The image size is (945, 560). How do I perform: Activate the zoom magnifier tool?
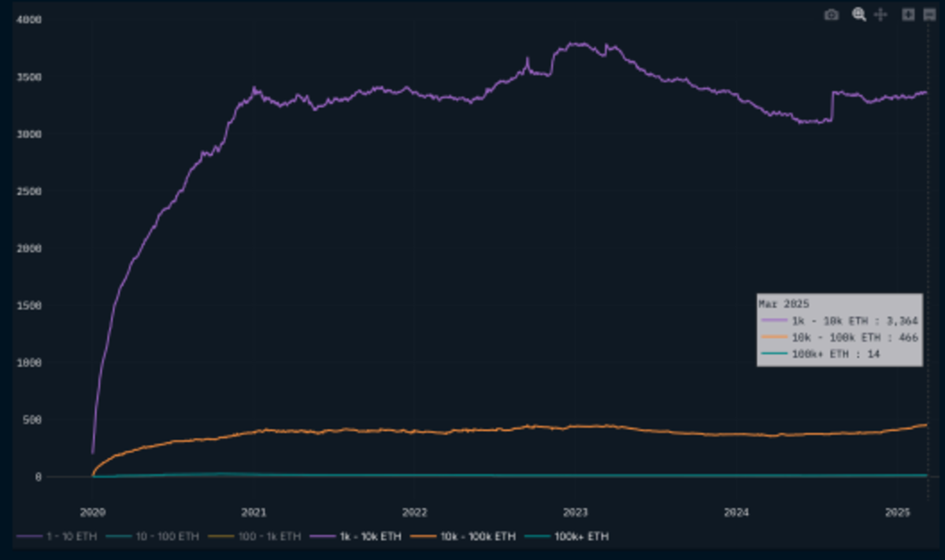[858, 14]
